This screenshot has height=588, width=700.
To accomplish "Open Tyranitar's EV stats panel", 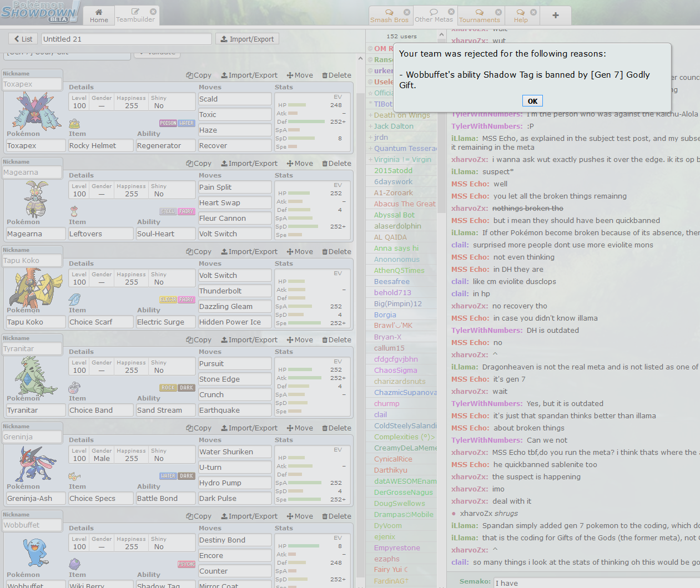I will coord(313,386).
